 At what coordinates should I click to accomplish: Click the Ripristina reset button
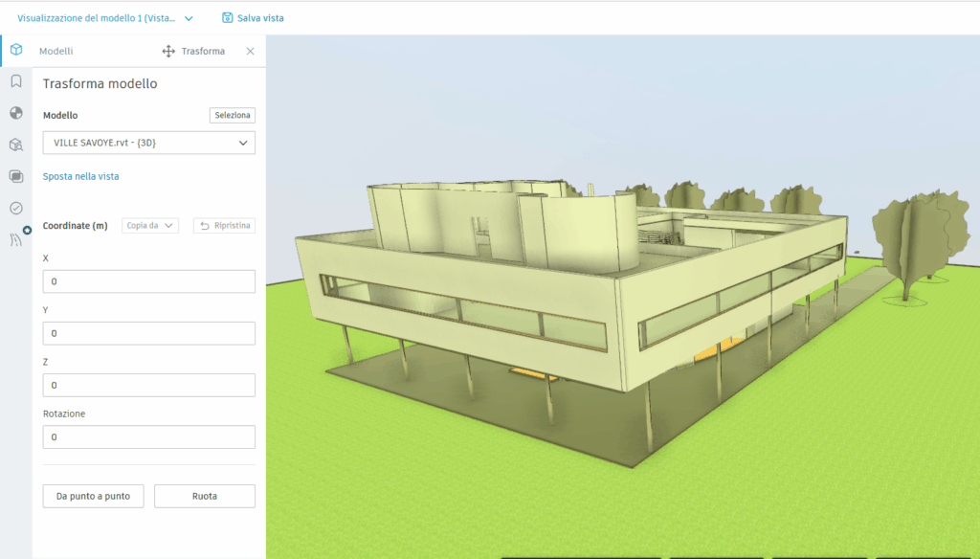tap(224, 226)
